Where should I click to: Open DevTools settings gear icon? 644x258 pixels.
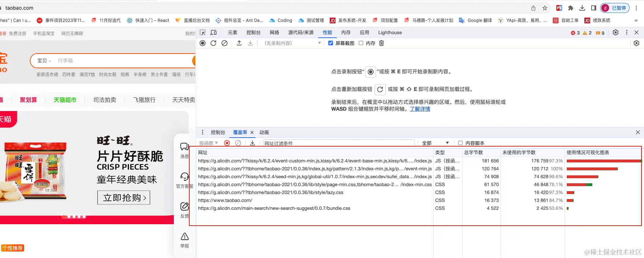616,32
